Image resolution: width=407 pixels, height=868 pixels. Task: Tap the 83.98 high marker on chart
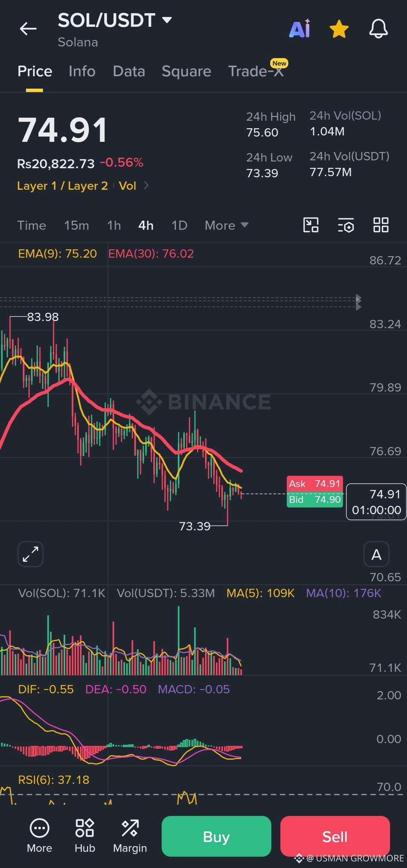tap(43, 317)
